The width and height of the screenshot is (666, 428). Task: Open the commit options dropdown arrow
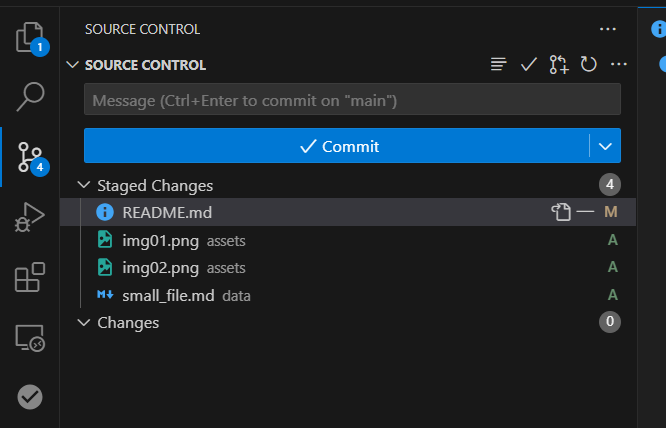605,146
